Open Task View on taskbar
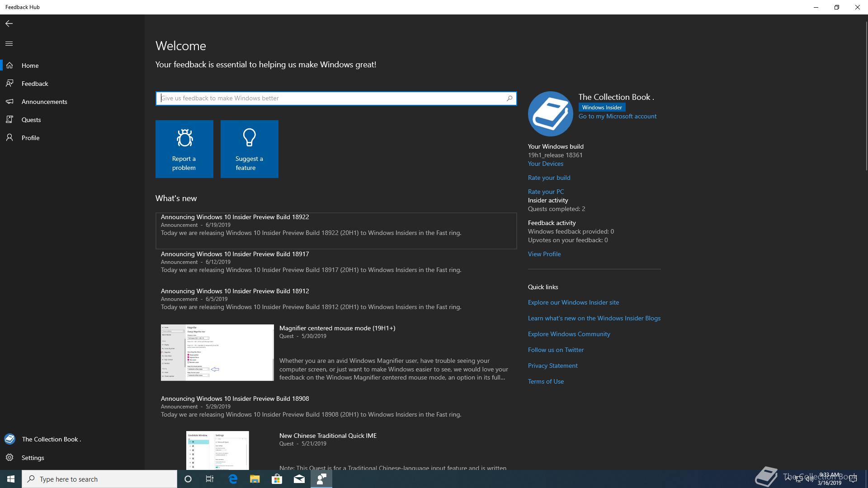This screenshot has height=488, width=868. [210, 479]
